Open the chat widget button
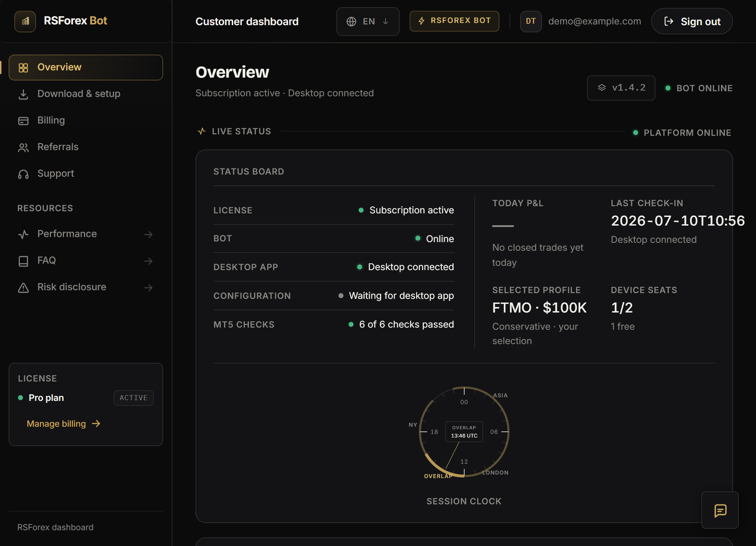This screenshot has height=546, width=756. (x=720, y=510)
